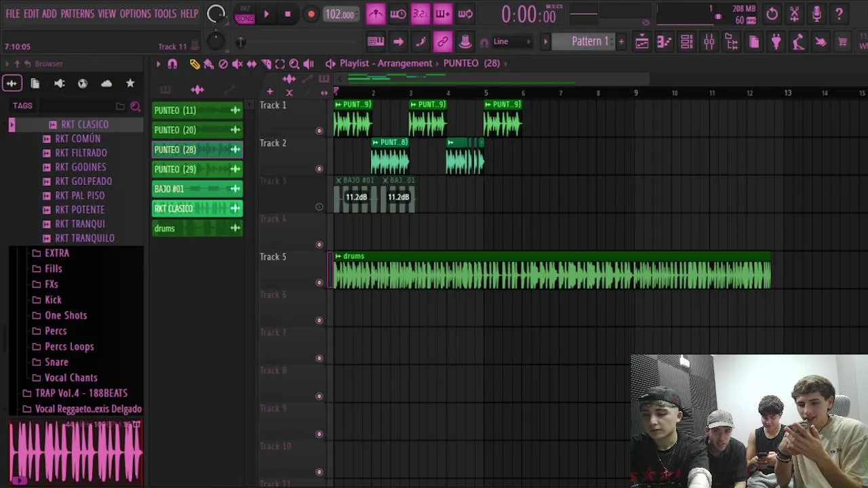Click the undo history circular arrow icon
The height and width of the screenshot is (488, 868).
[x=772, y=14]
